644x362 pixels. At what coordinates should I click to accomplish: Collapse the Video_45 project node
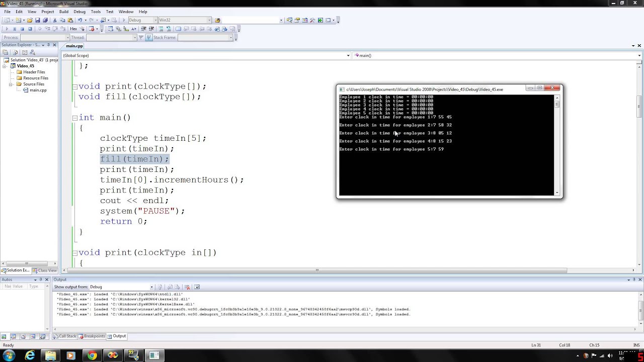pos(5,66)
